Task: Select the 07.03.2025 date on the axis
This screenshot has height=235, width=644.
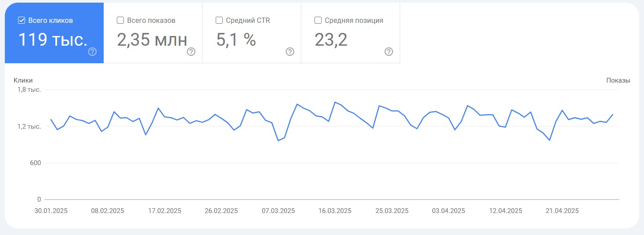Action: coord(278,211)
